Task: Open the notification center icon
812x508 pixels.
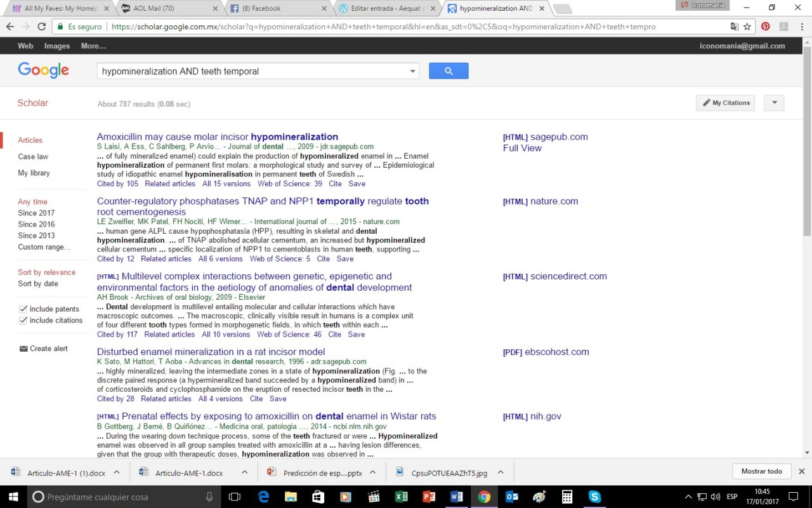Action: 793,497
